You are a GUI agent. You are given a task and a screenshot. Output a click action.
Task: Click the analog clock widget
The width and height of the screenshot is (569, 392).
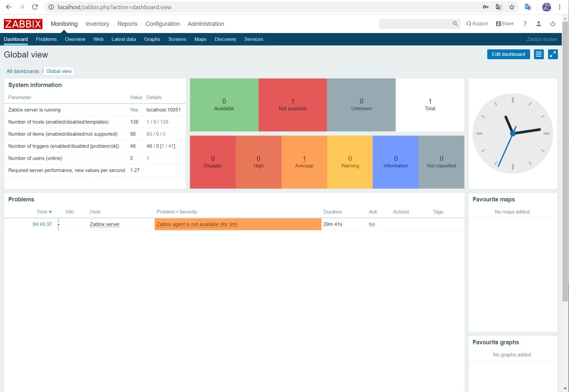[x=513, y=133]
